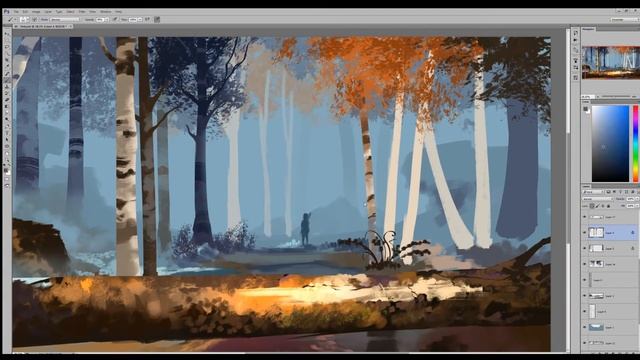Change the screen mode from the toolbox
640x360 pixels.
[x=7, y=186]
